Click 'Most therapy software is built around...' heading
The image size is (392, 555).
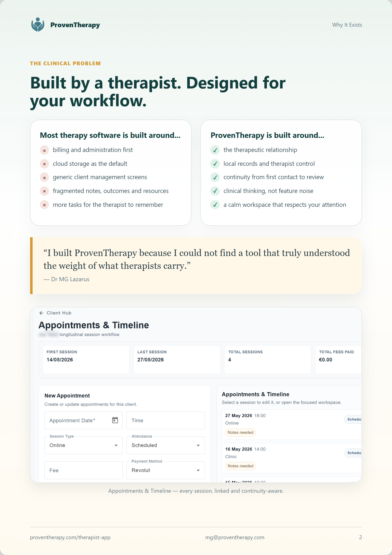110,135
